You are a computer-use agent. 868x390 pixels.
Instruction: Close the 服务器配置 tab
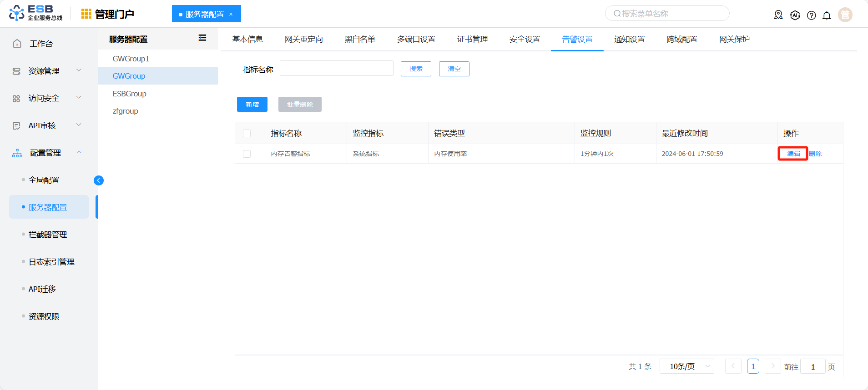click(231, 14)
